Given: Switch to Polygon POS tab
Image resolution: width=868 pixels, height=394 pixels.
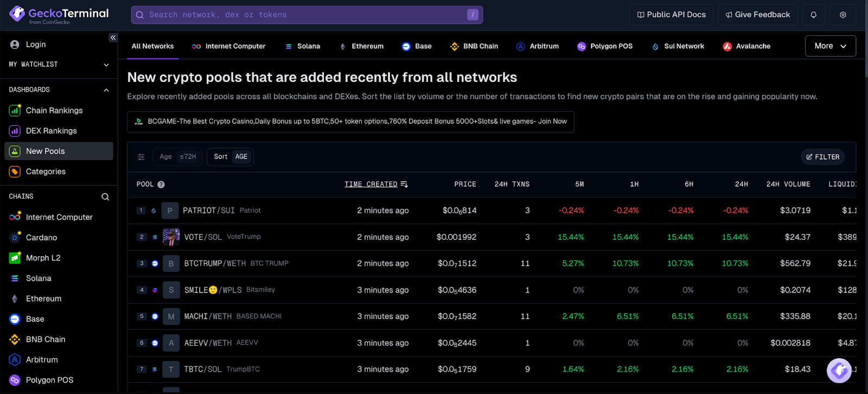Looking at the screenshot, I should (x=605, y=46).
